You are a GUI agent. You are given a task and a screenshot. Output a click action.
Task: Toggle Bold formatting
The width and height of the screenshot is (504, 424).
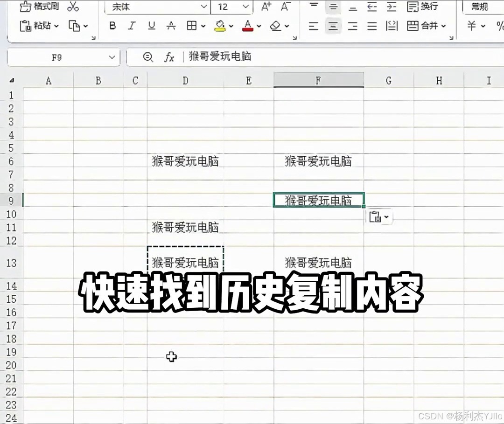pyautogui.click(x=112, y=26)
